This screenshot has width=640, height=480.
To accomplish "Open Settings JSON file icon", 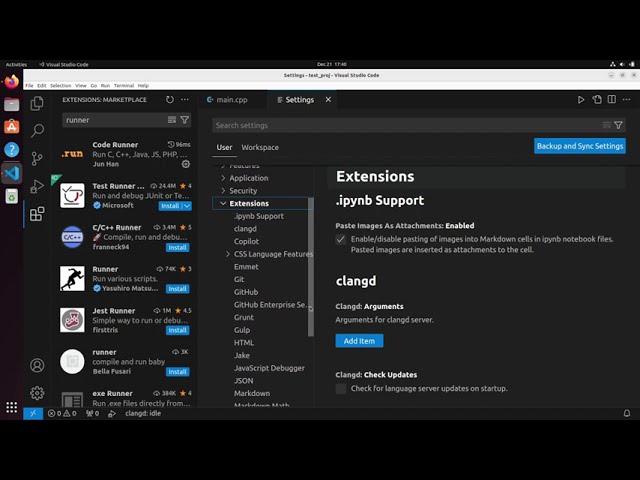I will click(597, 100).
